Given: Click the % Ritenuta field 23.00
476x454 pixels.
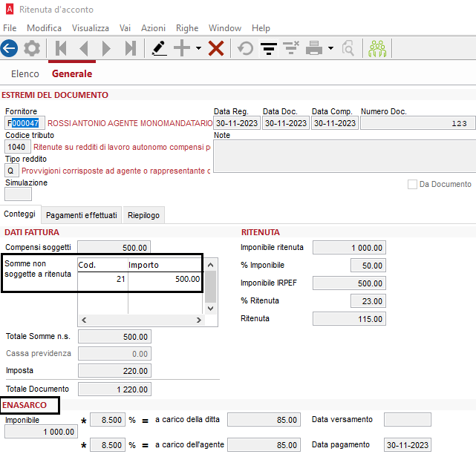Looking at the screenshot, I should coord(368,301).
